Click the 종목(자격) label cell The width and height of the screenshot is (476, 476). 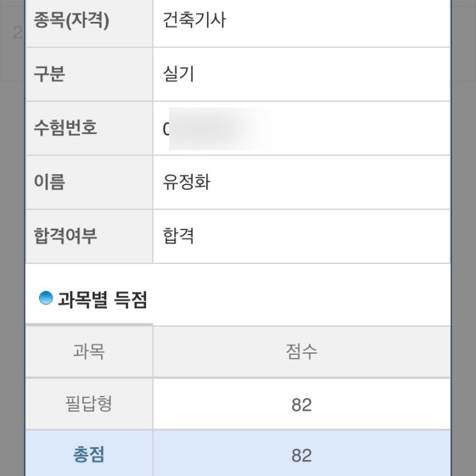(71, 21)
